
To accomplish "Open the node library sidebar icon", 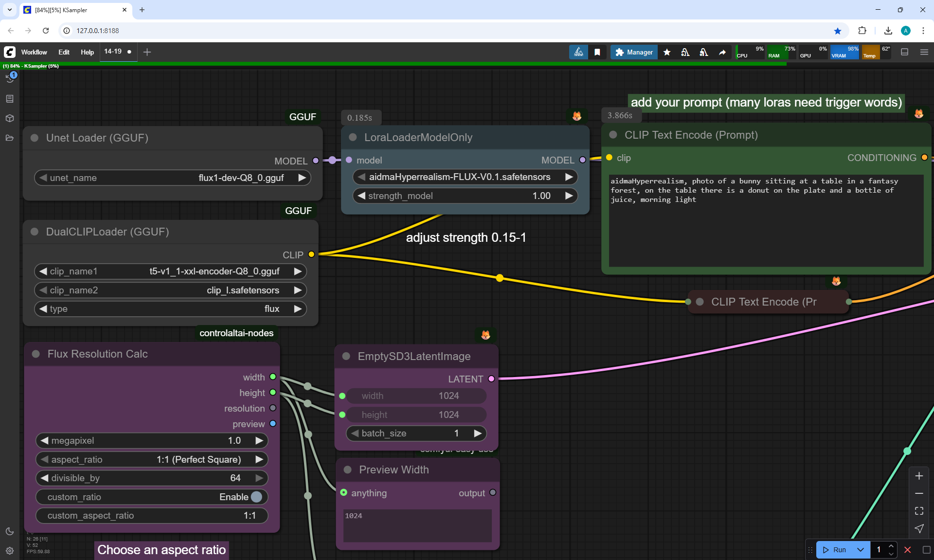I will (10, 99).
